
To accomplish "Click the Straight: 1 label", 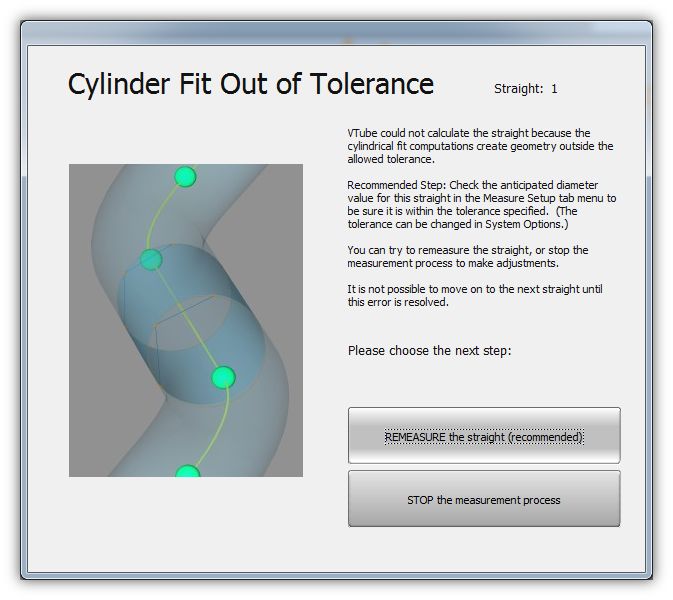I will [525, 89].
